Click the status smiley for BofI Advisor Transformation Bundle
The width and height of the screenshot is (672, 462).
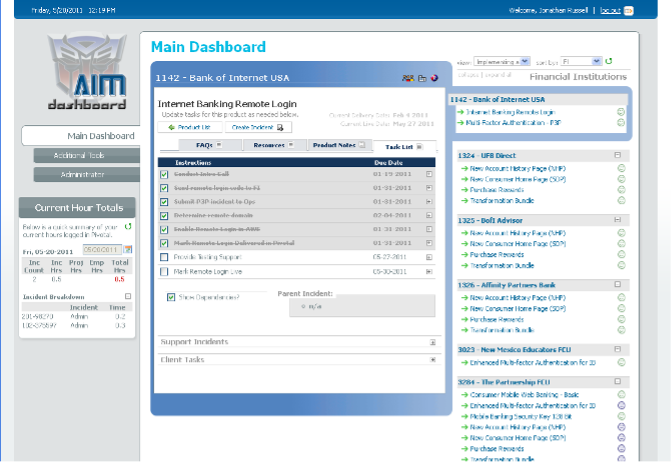pyautogui.click(x=621, y=265)
